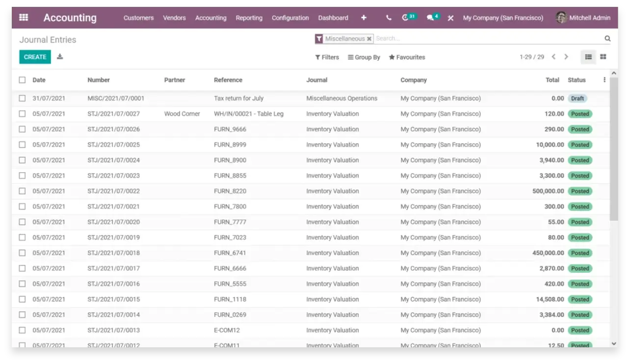Open the Reporting menu
The image size is (630, 364).
tap(249, 18)
